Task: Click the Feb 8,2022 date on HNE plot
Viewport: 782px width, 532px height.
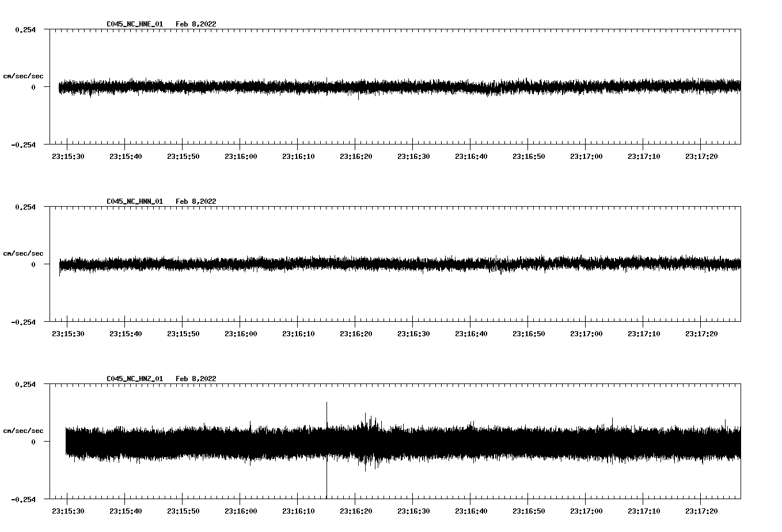Action: tap(196, 24)
